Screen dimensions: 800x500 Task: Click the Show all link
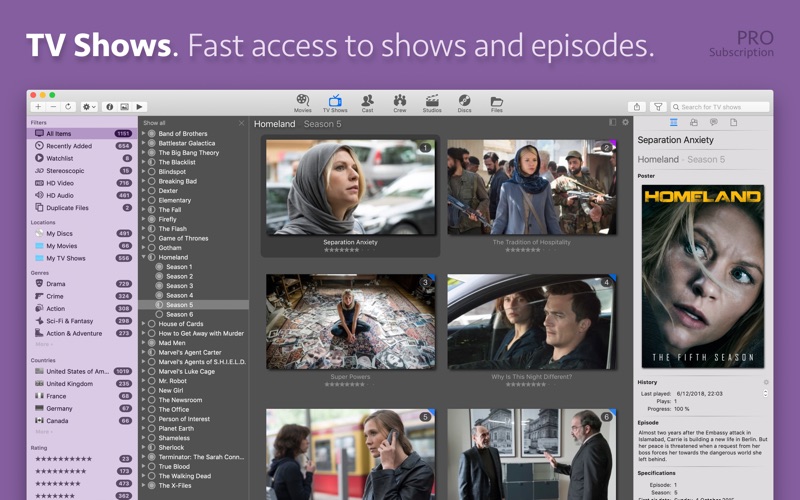pyautogui.click(x=154, y=123)
